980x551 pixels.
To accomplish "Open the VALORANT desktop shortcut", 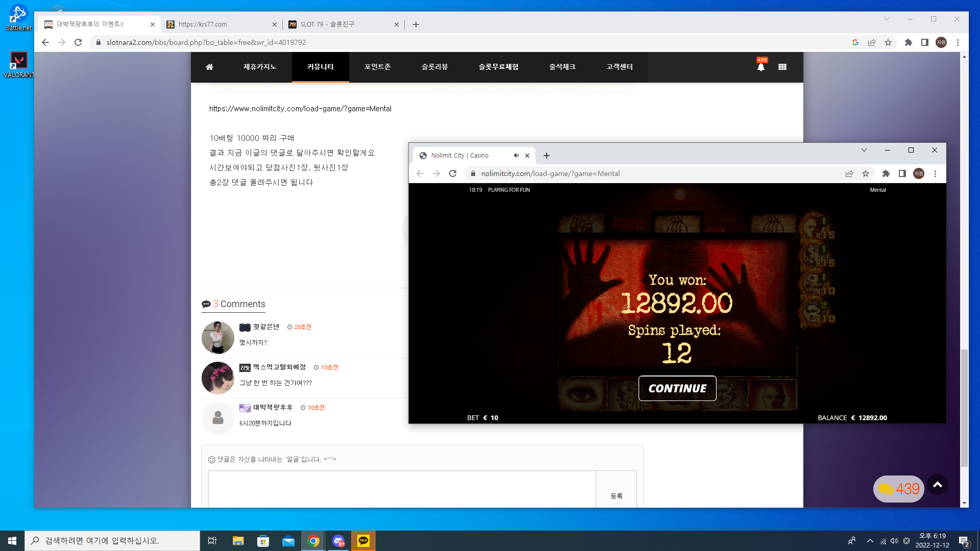I will coord(18,65).
